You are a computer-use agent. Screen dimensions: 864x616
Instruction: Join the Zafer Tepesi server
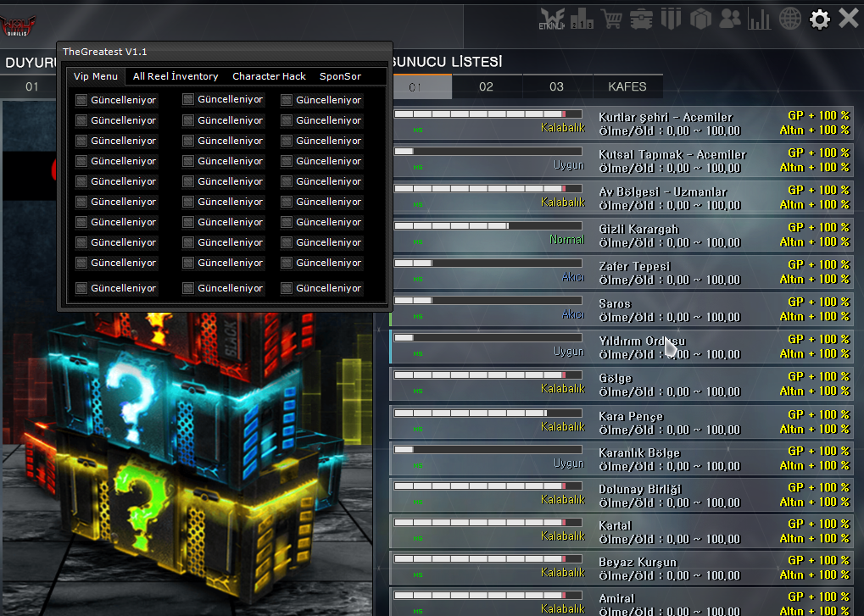pos(622,273)
